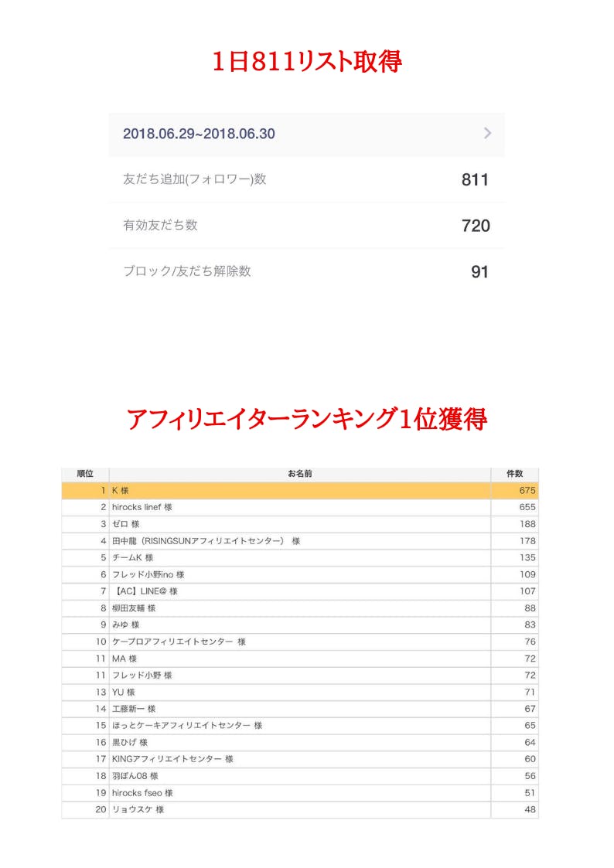Select the ブロック/友だち解除数 row
614x868 pixels.
[305, 271]
